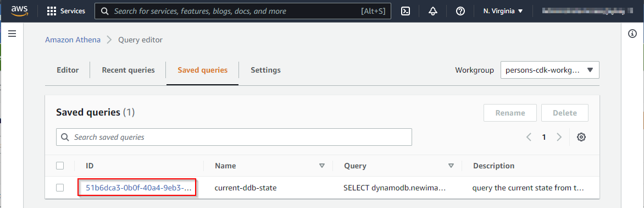The height and width of the screenshot is (208, 644).
Task: Switch to the Recent queries tab
Action: tap(128, 70)
